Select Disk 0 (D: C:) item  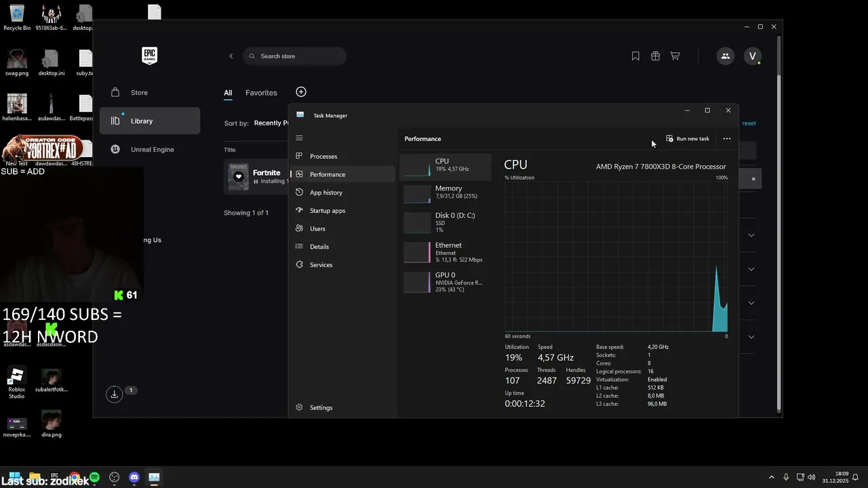(446, 223)
